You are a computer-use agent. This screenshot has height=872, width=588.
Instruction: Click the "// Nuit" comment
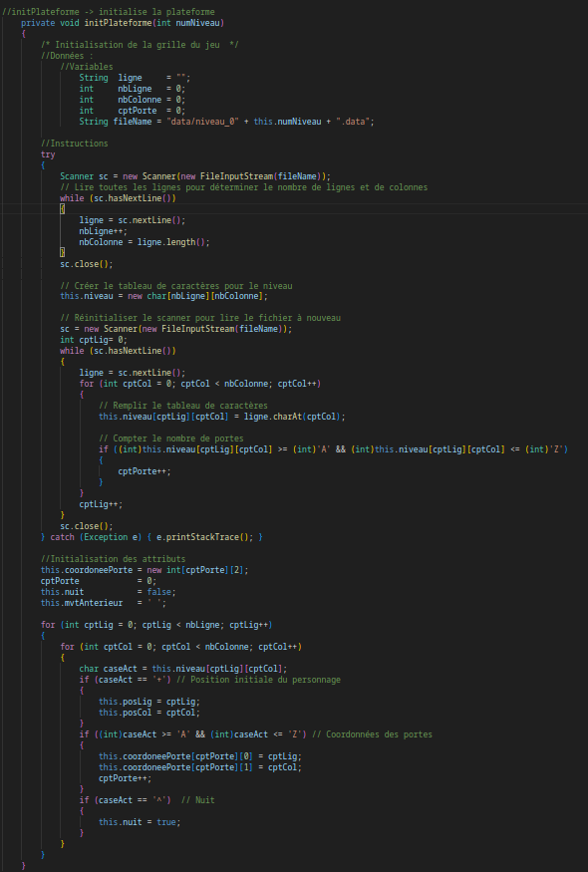[197, 798]
